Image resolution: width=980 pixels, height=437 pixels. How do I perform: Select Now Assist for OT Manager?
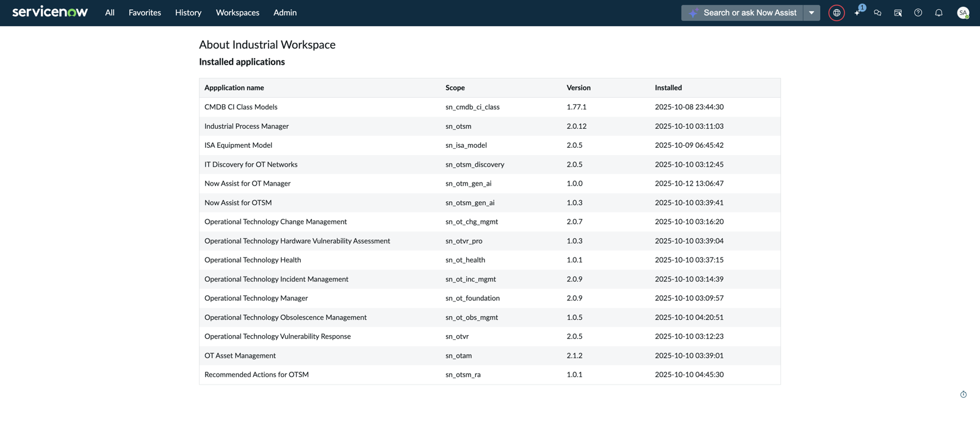(x=247, y=183)
